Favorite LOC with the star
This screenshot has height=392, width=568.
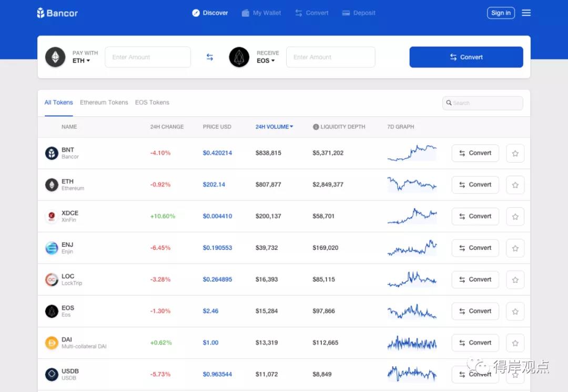[x=515, y=280]
